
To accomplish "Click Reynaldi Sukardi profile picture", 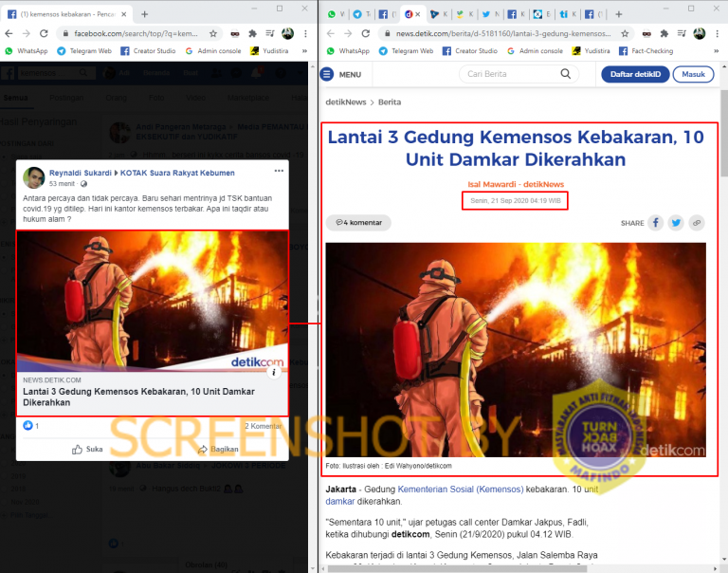I will (x=34, y=177).
